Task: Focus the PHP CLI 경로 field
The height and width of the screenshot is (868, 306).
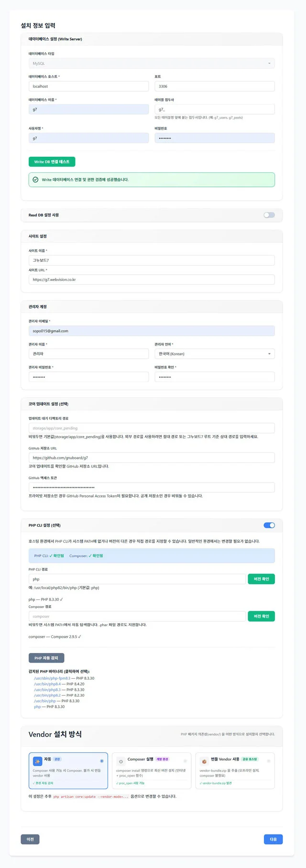Action: coord(137,579)
